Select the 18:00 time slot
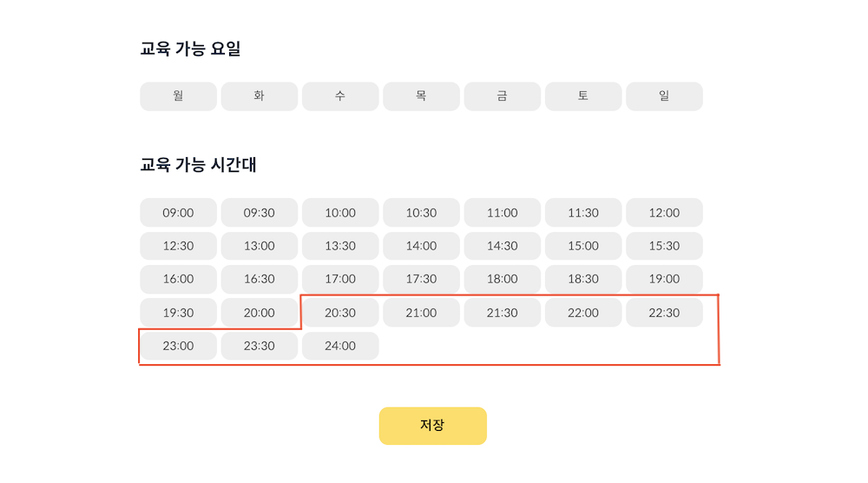 503,279
